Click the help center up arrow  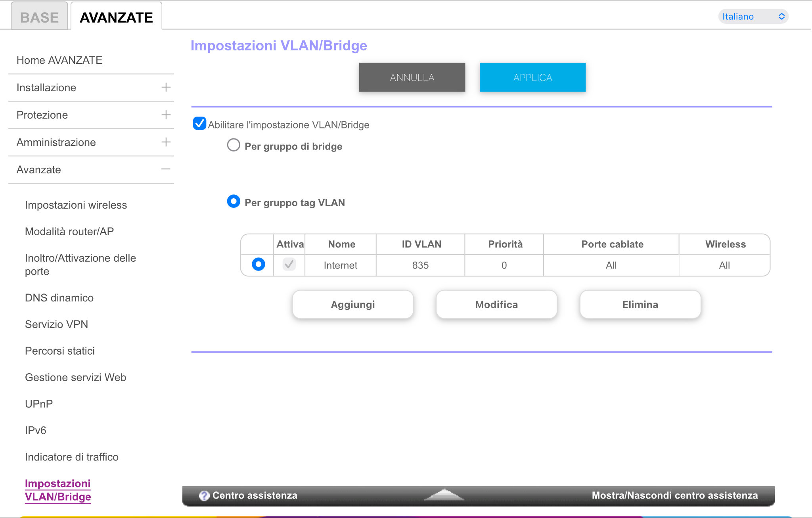click(x=444, y=495)
